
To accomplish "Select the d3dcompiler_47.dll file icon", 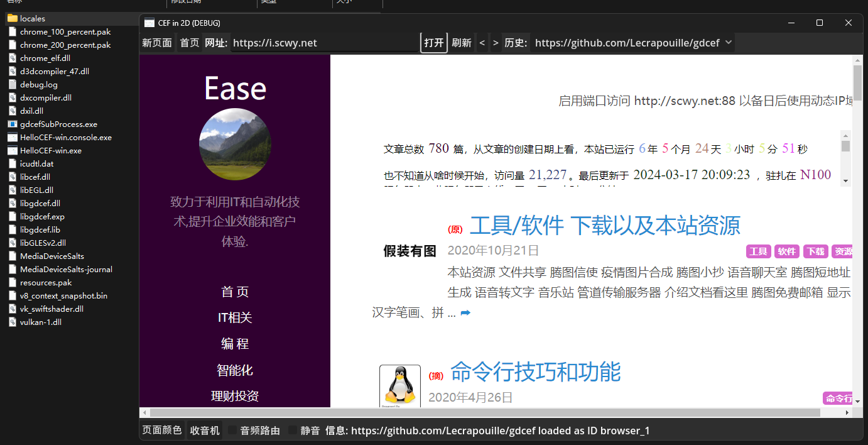I will pos(13,72).
